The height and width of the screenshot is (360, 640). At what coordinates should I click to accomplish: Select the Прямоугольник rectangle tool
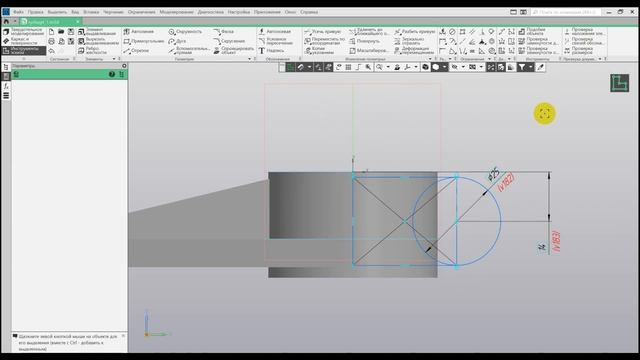tap(144, 41)
